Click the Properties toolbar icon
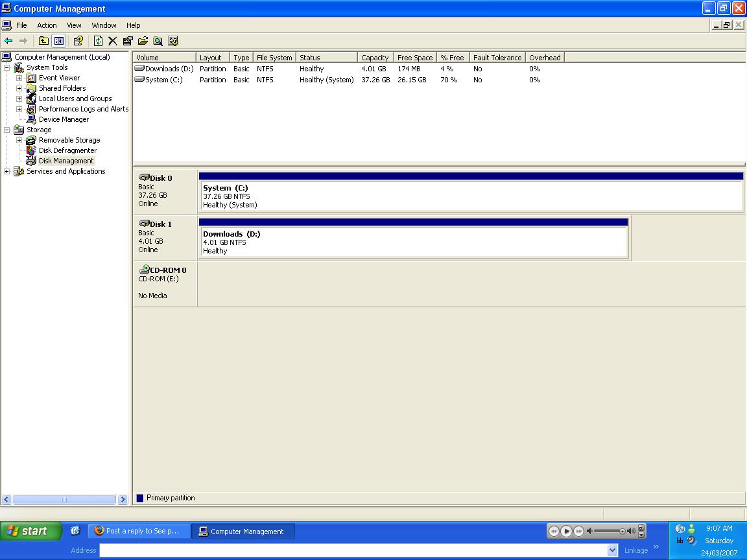The height and width of the screenshot is (560, 747). click(x=128, y=41)
